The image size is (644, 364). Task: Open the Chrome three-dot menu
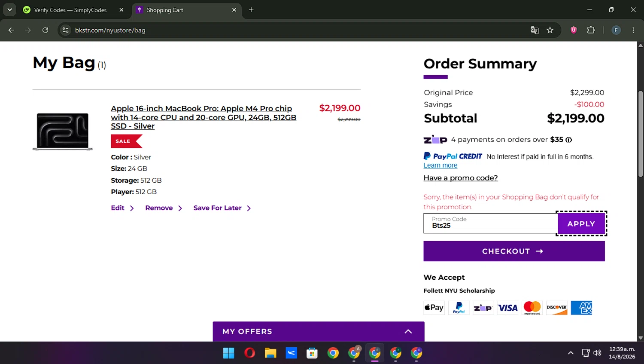point(633,30)
